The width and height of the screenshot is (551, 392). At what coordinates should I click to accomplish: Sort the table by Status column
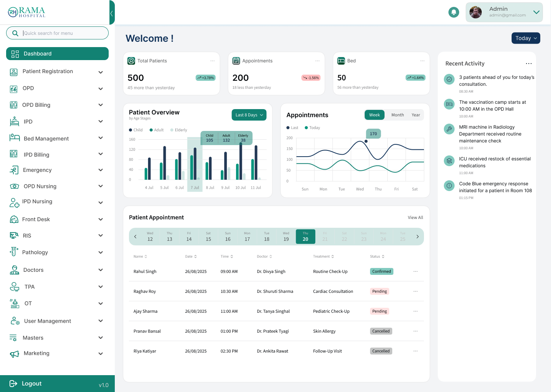coord(377,256)
